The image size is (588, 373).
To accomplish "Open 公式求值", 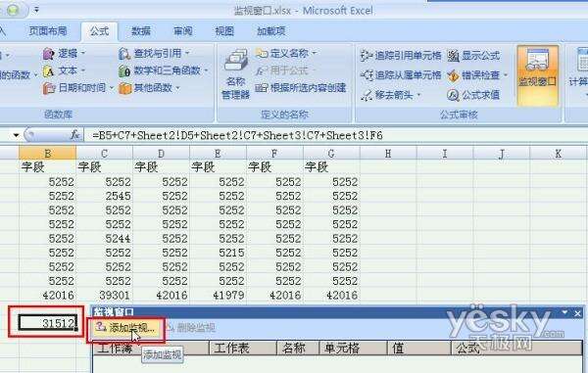I will tap(473, 95).
